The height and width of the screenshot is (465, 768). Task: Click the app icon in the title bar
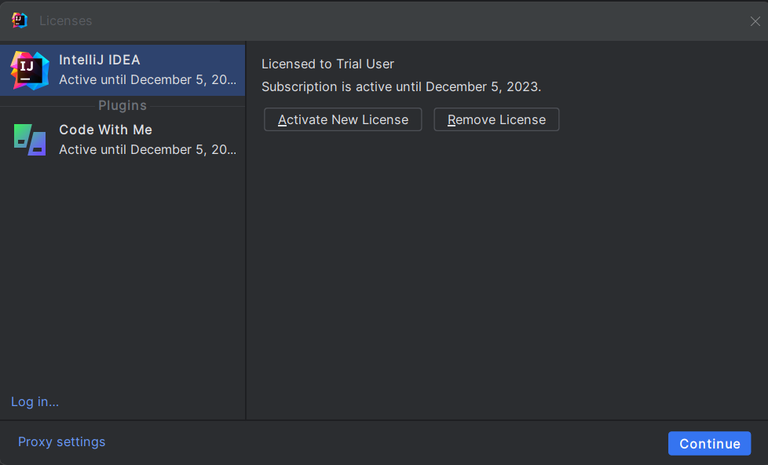pos(19,20)
